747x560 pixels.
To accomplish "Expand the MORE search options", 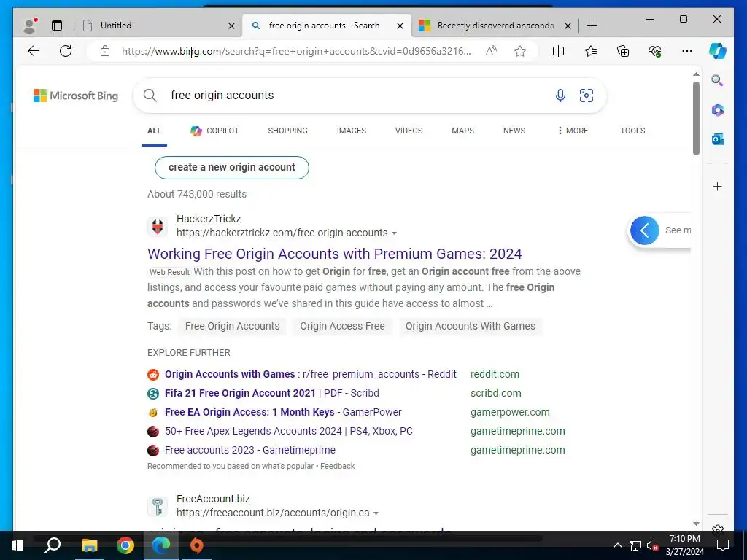I will point(573,131).
